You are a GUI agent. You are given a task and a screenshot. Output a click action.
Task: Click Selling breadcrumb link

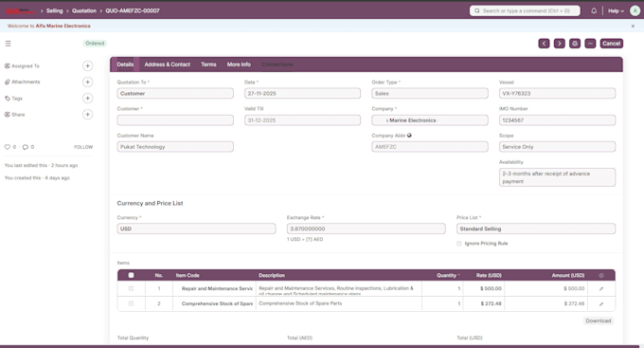coord(54,10)
